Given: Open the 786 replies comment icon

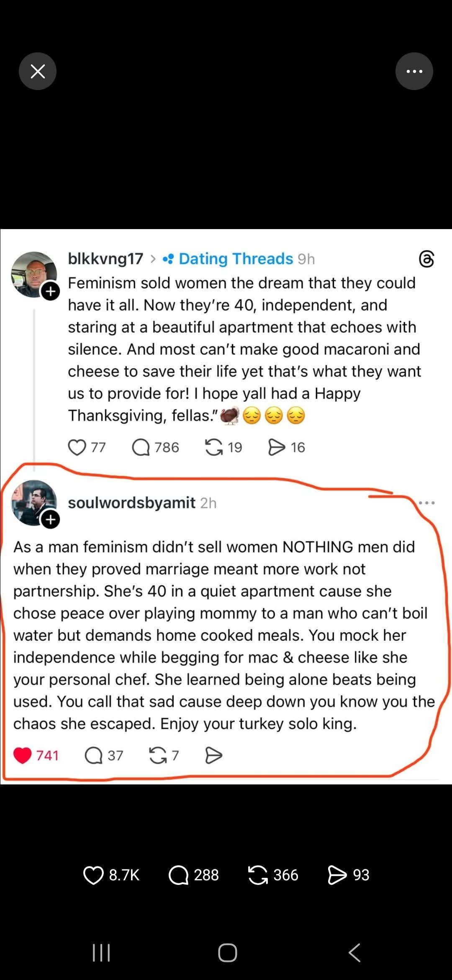Looking at the screenshot, I should [x=141, y=447].
